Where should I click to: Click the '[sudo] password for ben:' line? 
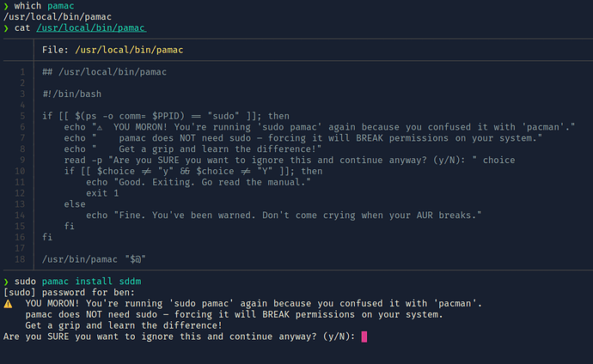pos(69,292)
